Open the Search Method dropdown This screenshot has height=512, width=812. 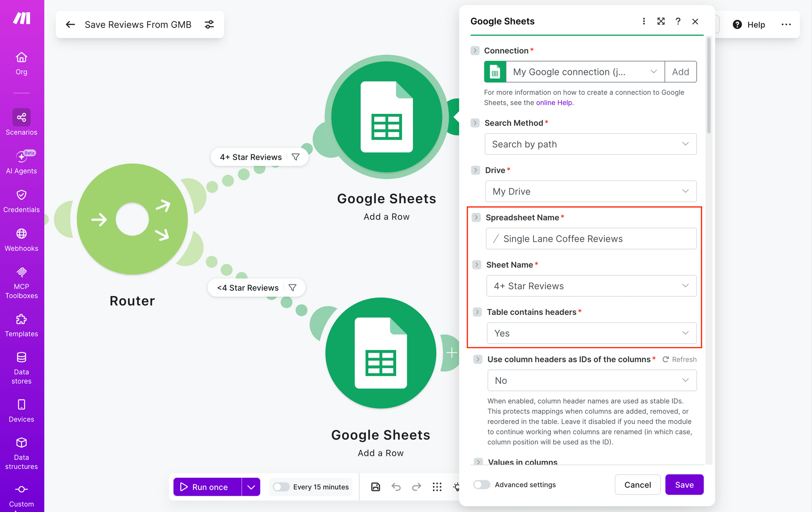tap(590, 144)
